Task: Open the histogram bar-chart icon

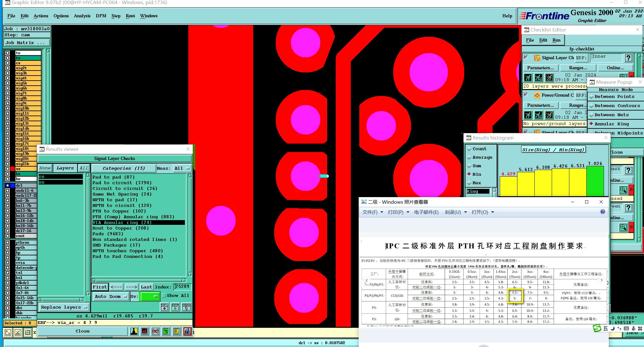Action: [x=187, y=331]
